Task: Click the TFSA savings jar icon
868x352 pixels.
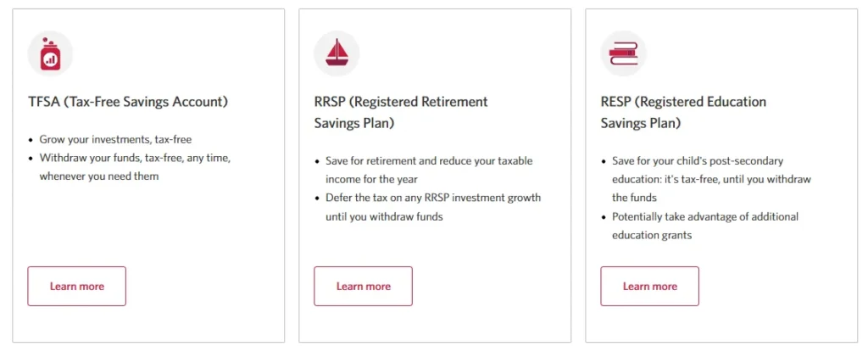Action: [x=50, y=54]
